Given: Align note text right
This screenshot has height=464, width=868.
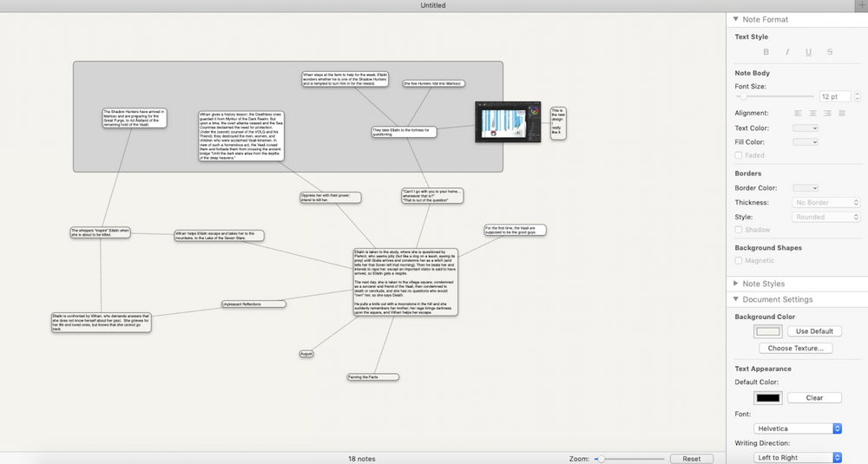Looking at the screenshot, I should click(827, 113).
